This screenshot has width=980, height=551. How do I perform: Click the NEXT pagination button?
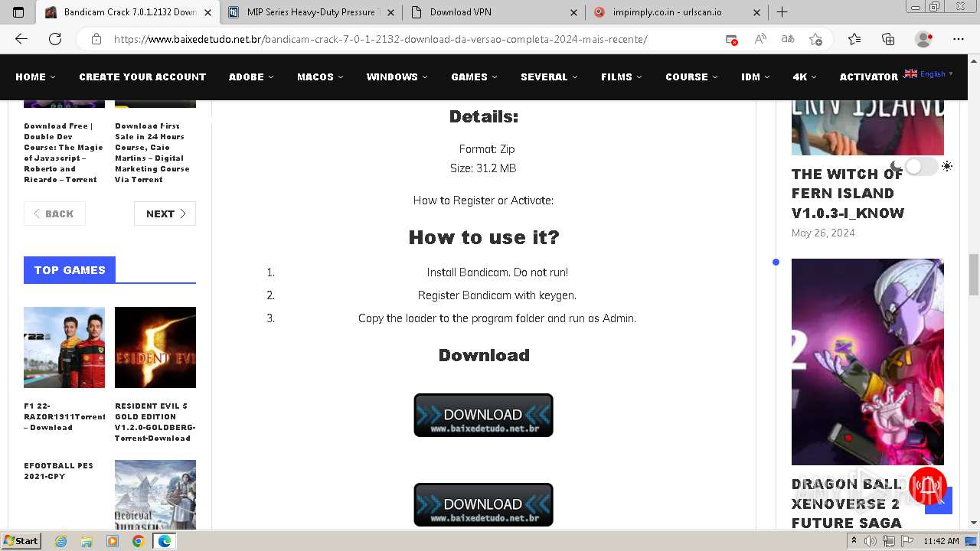(x=165, y=214)
